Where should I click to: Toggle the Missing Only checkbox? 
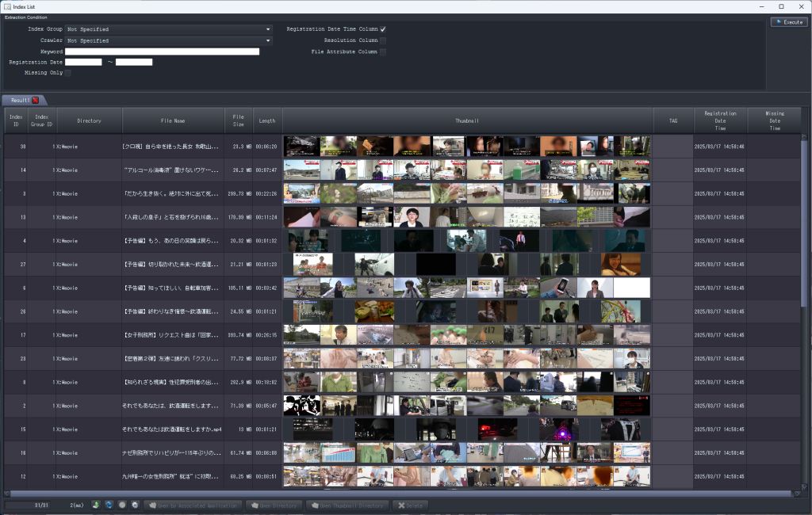(68, 73)
